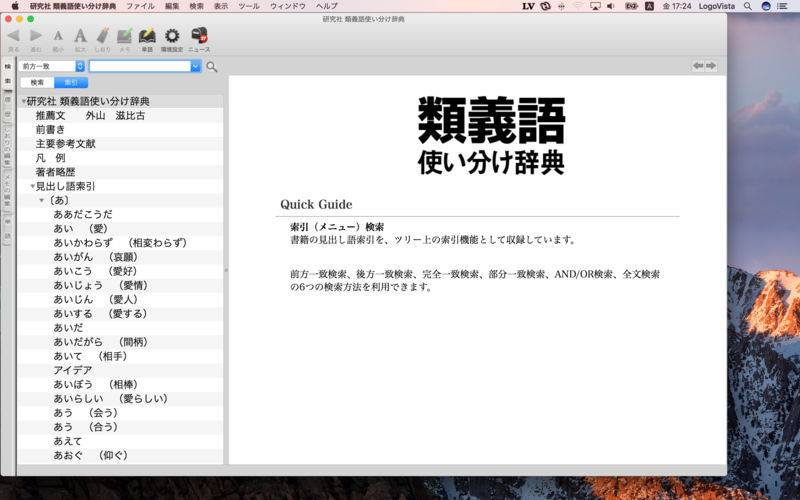Open the ヘルプ menu
The height and width of the screenshot is (500, 800).
click(x=327, y=6)
